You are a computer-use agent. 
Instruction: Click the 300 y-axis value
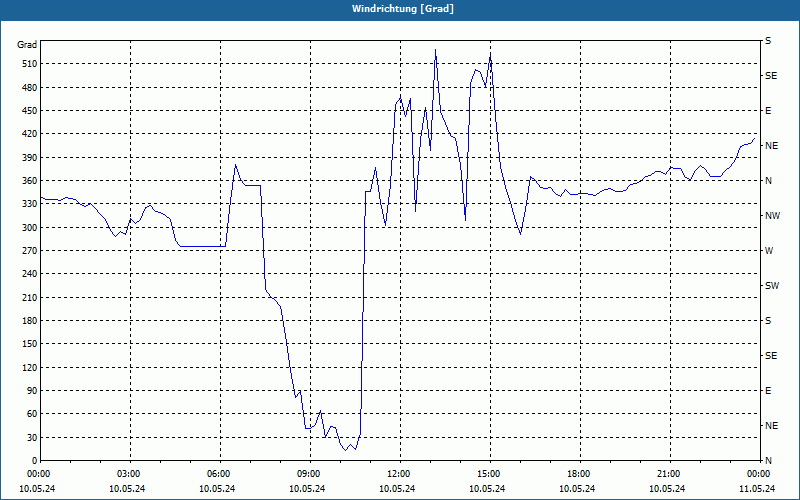tap(29, 228)
